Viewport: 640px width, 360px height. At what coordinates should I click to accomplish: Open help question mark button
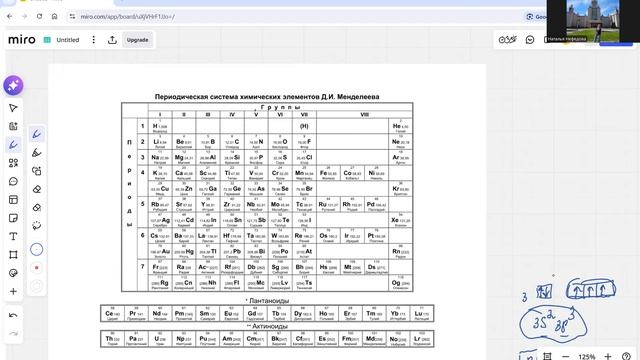pos(626,356)
